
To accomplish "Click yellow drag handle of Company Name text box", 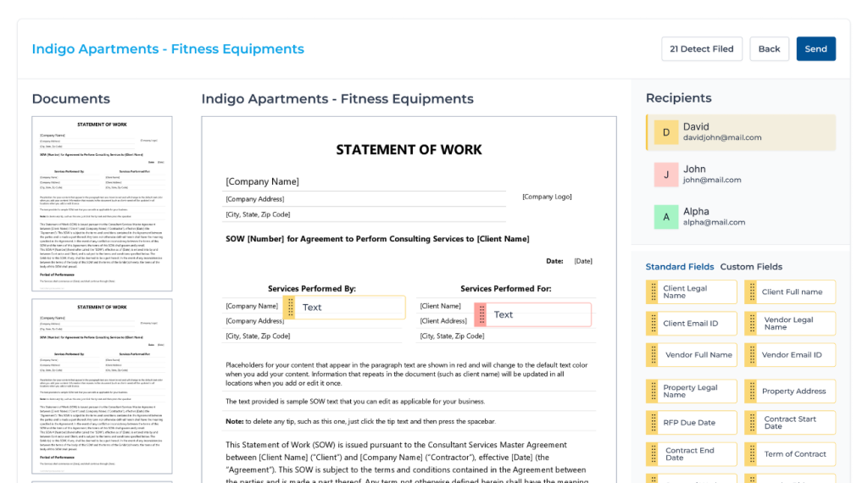I will pyautogui.click(x=290, y=307).
